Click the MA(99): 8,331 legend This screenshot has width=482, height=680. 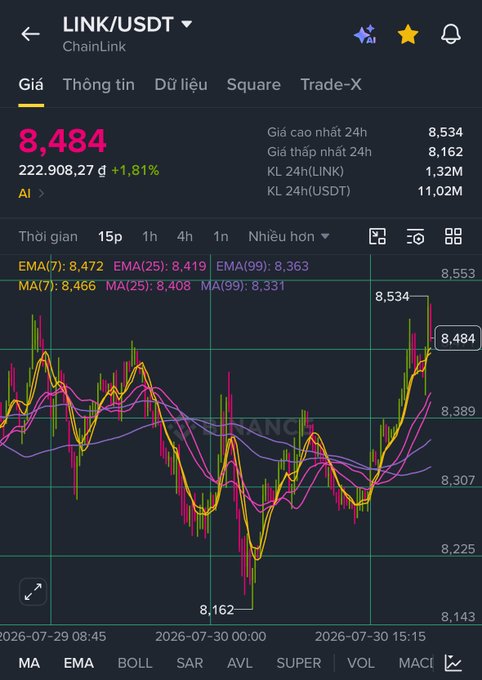pyautogui.click(x=243, y=286)
